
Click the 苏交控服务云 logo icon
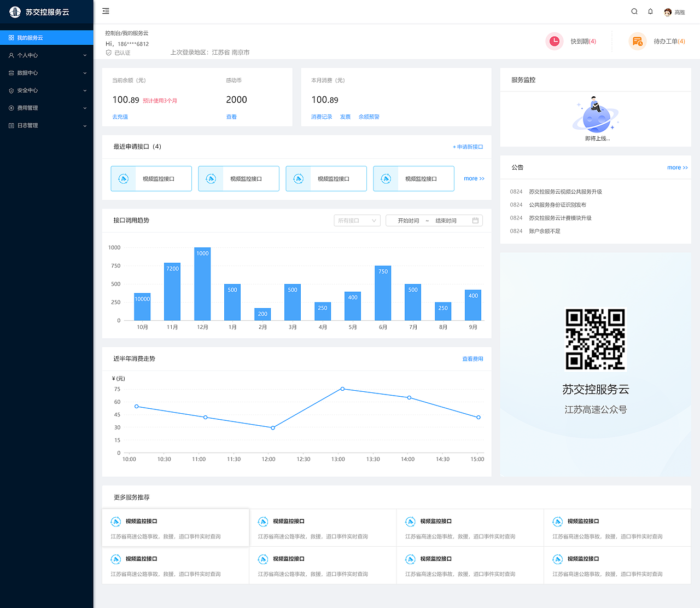pyautogui.click(x=15, y=11)
